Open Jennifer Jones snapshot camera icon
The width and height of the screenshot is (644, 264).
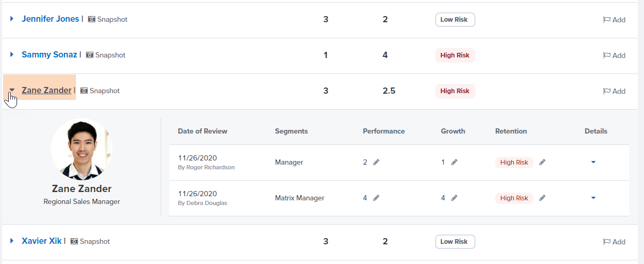coord(91,19)
